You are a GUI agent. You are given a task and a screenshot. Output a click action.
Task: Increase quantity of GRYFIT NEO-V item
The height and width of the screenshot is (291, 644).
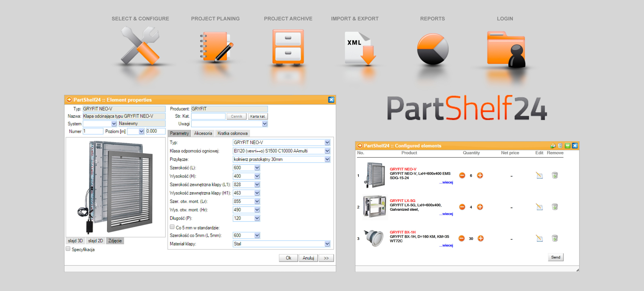480,176
